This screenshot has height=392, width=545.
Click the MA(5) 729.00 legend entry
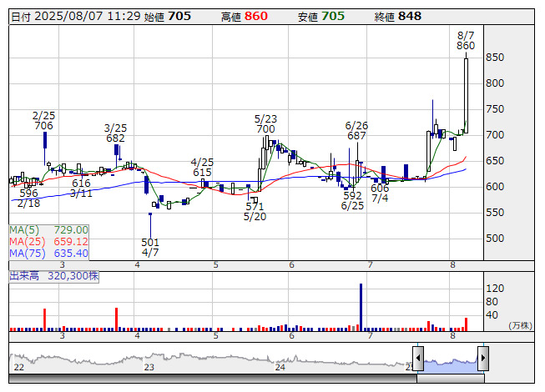pos(48,230)
